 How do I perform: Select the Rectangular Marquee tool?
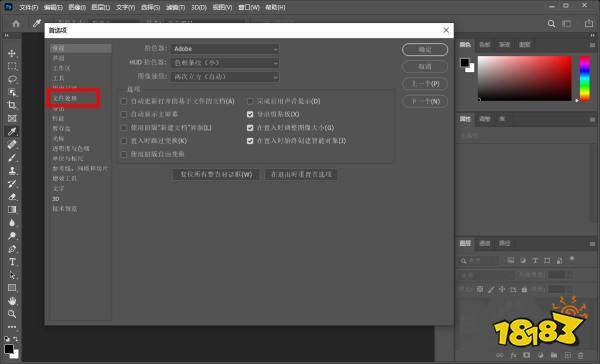click(12, 66)
